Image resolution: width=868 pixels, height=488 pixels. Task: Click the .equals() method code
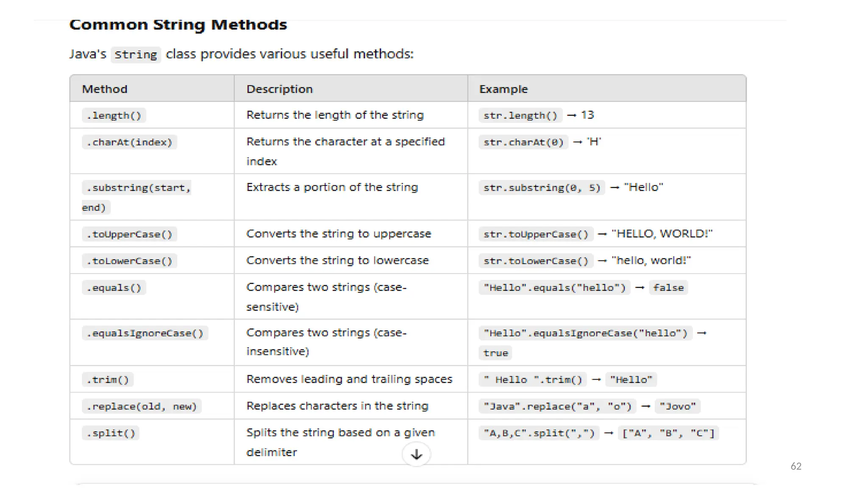click(114, 288)
